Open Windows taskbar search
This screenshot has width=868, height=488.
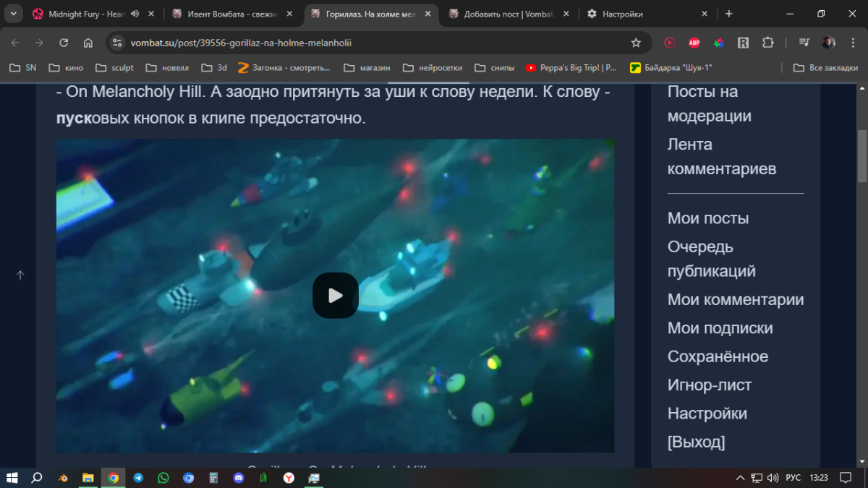(x=37, y=478)
